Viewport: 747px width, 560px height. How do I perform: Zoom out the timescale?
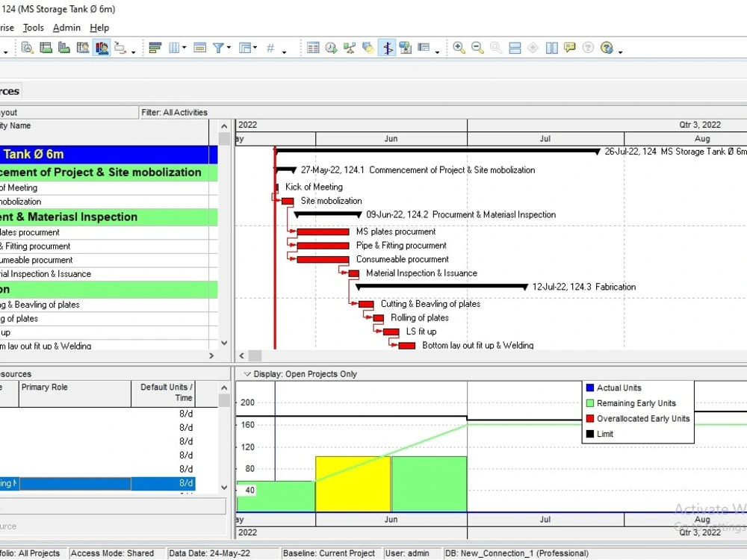tap(477, 48)
